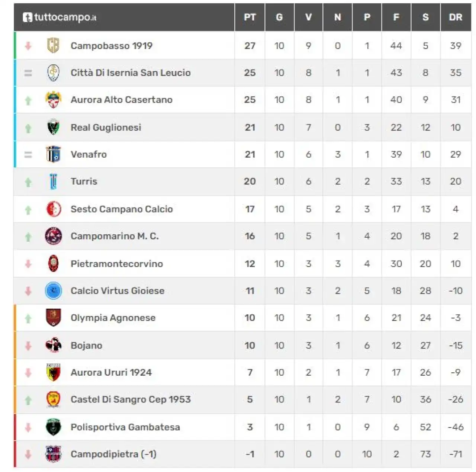Open the Pietramontecorvino team link
This screenshot has height=472, width=476.
tap(117, 264)
